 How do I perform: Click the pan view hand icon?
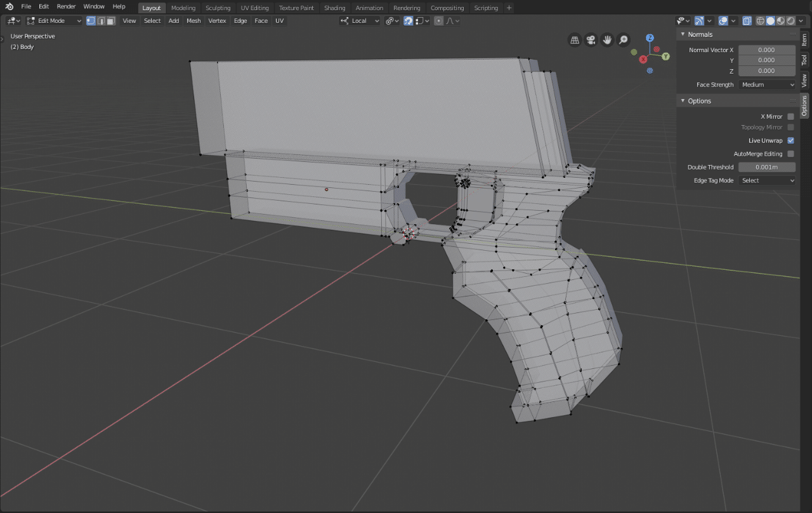[607, 40]
